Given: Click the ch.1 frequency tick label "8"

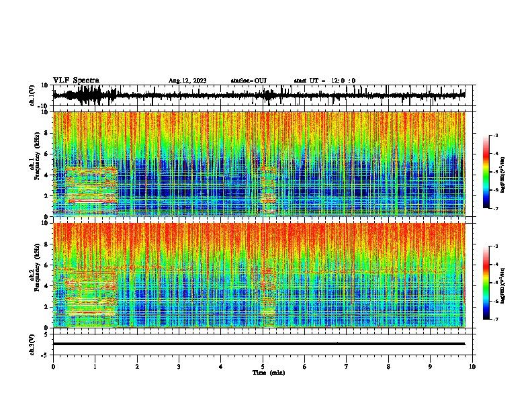Looking at the screenshot, I should click(46, 133).
